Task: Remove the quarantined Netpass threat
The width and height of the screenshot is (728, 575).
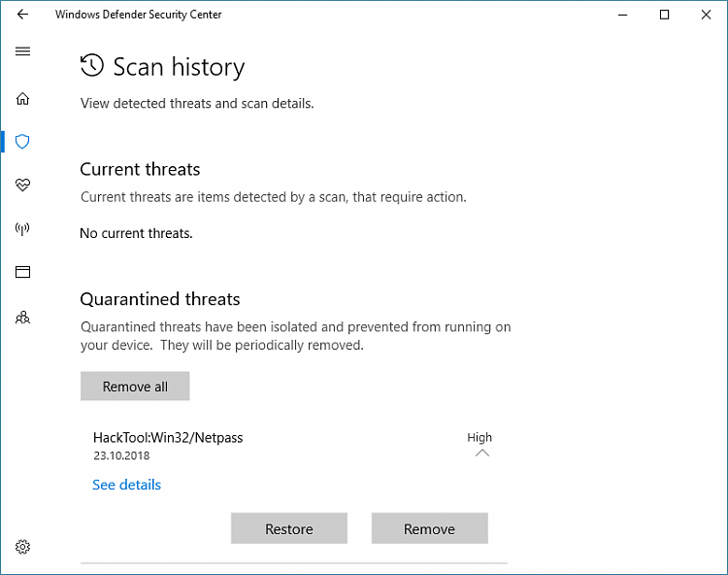Action: point(429,528)
